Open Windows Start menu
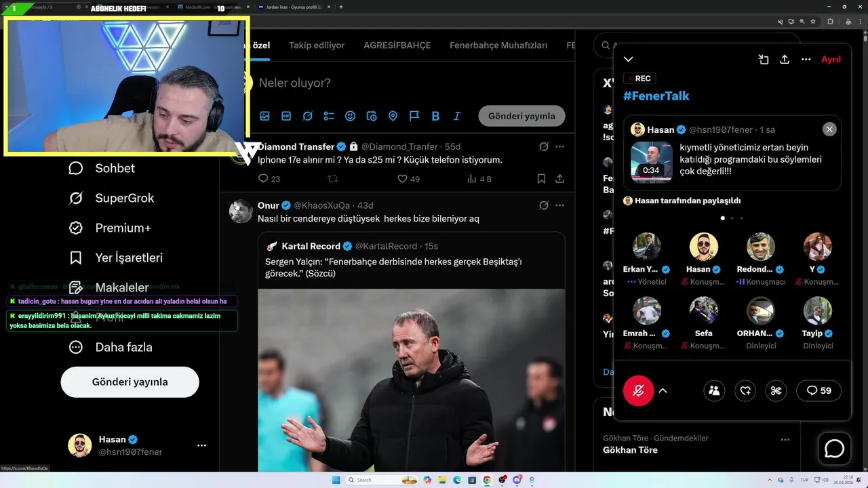This screenshot has width=868, height=488. (x=336, y=480)
